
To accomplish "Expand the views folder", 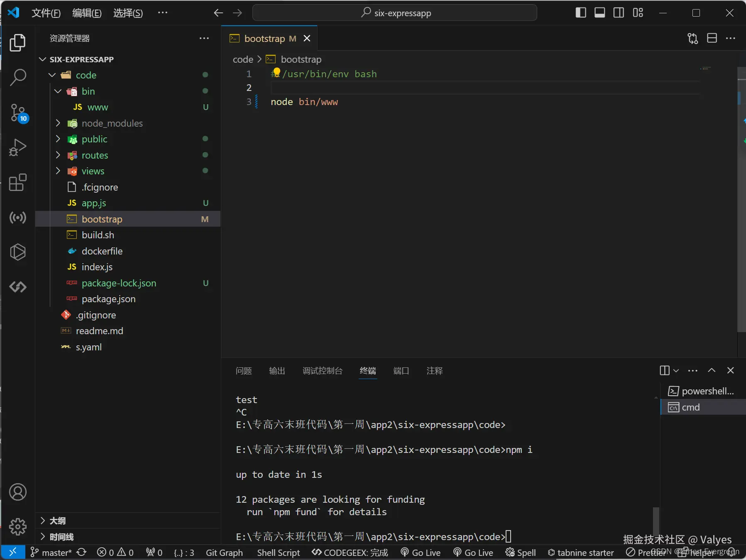I will 58,171.
